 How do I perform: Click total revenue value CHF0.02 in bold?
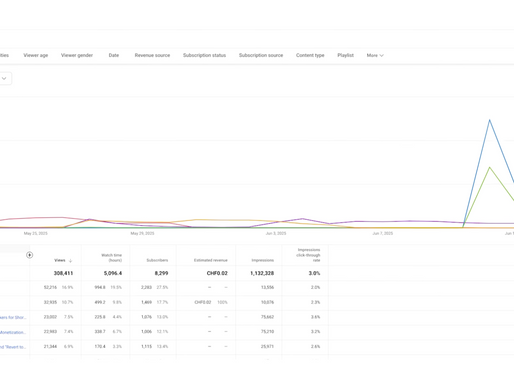pyautogui.click(x=217, y=273)
